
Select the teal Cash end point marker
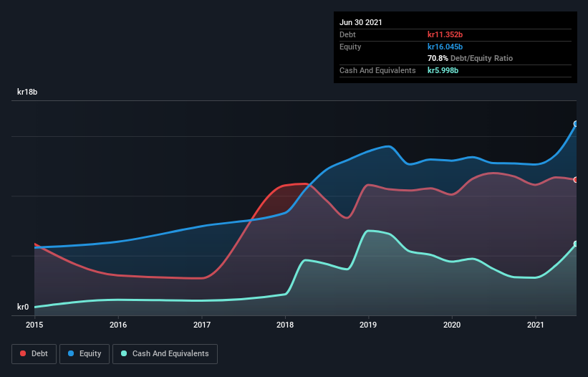[x=576, y=244]
